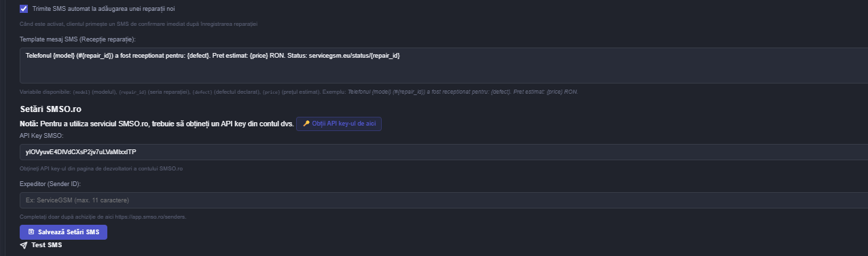This screenshot has width=868, height=256.
Task: Click hint about API key developer page
Action: point(101,168)
